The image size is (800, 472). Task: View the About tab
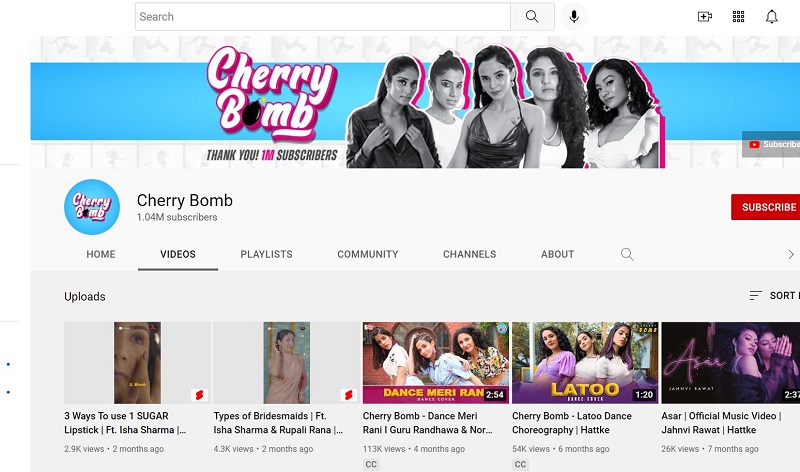pyautogui.click(x=558, y=254)
